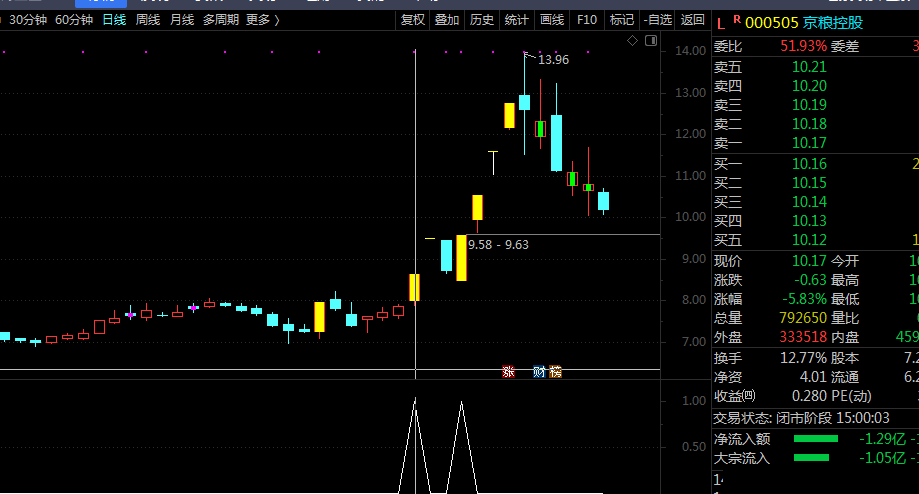Click the 买二 price 10.15
Screen dimensions: 919x494
[809, 183]
